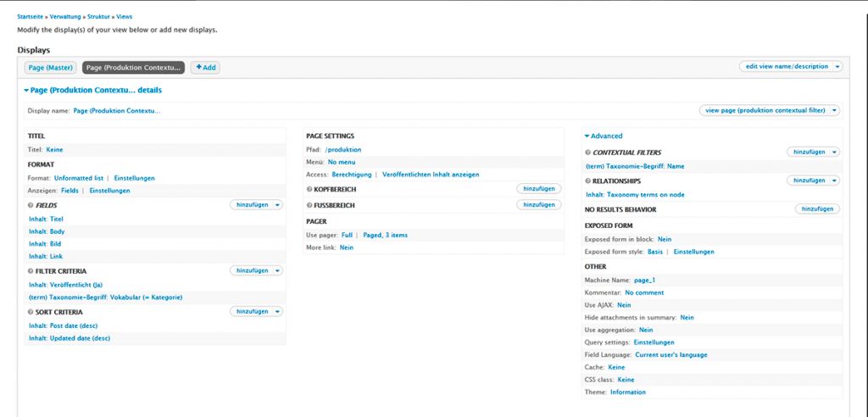Viewport: 868px width, 417px height.
Task: Click the help icon beside FIELDS
Action: (x=31, y=205)
